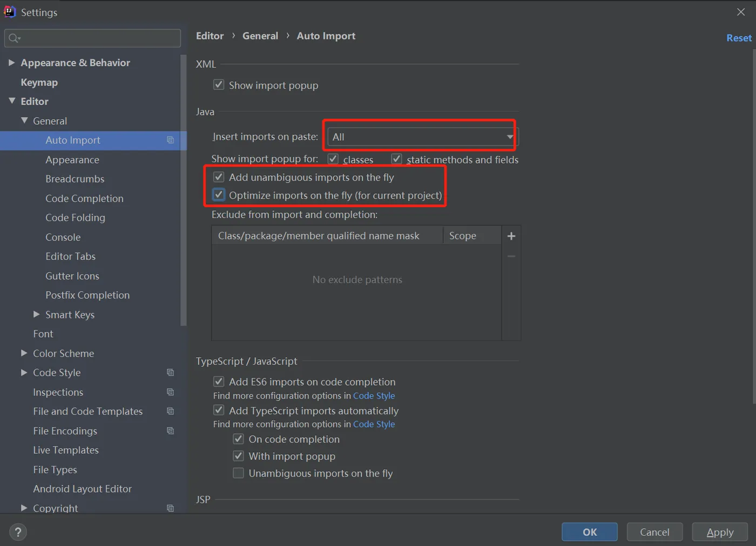Open Font settings
Image resolution: width=756 pixels, height=546 pixels.
pos(43,334)
